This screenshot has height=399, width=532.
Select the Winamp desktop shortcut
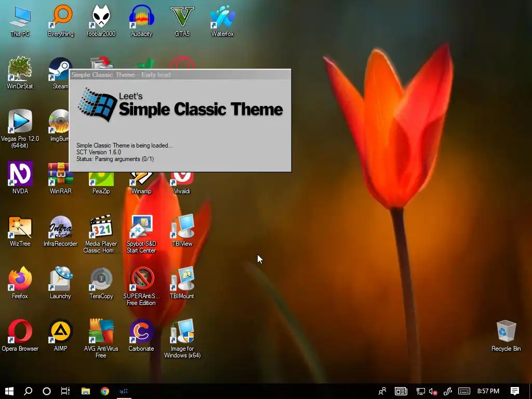tap(141, 183)
